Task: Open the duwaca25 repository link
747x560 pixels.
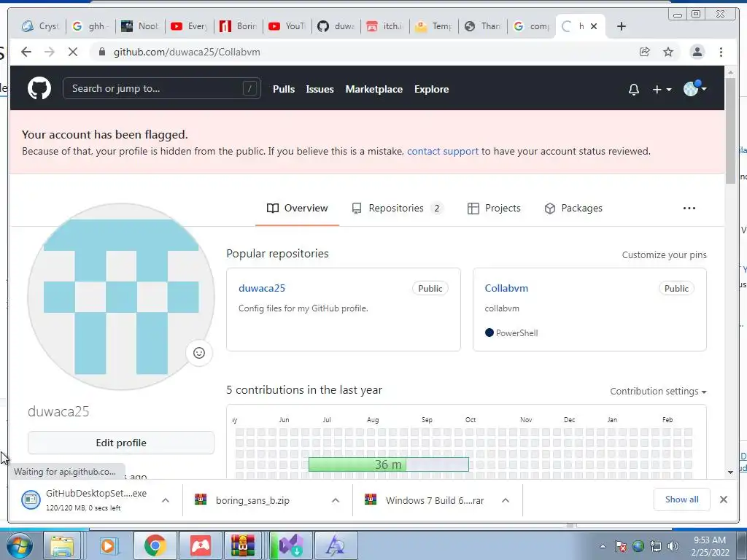Action: (x=262, y=288)
